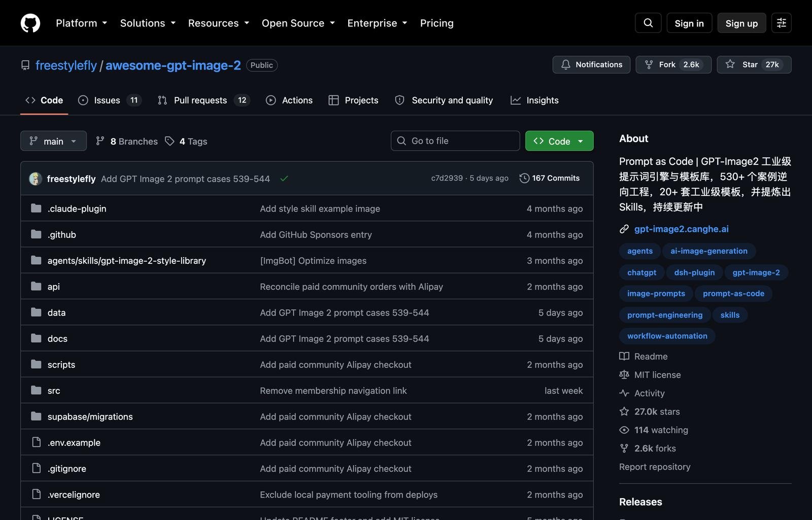Open the agents/skills/gpt-image-2-style-library folder
812x520 pixels.
point(127,261)
